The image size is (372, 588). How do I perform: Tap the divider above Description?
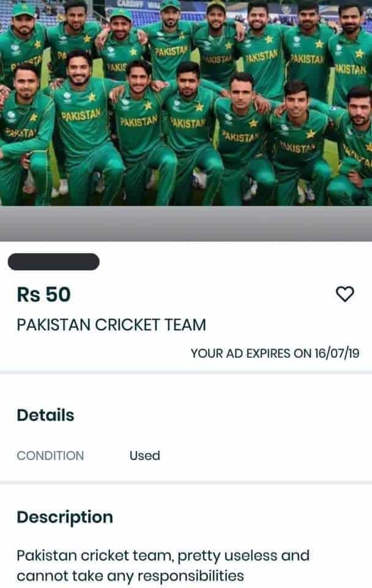(x=186, y=482)
